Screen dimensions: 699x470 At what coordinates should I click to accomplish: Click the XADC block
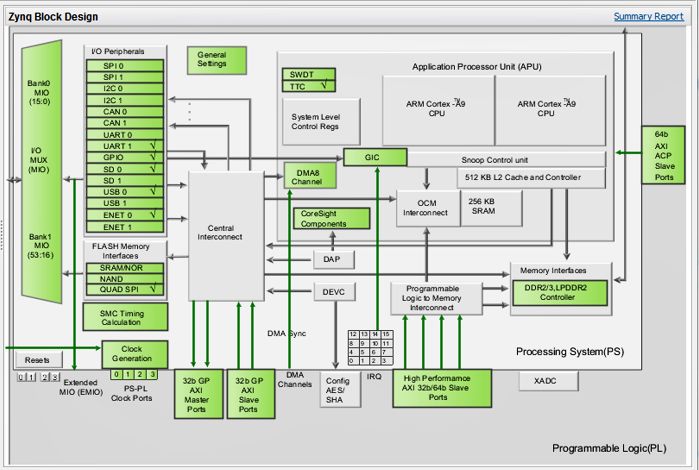pyautogui.click(x=548, y=381)
